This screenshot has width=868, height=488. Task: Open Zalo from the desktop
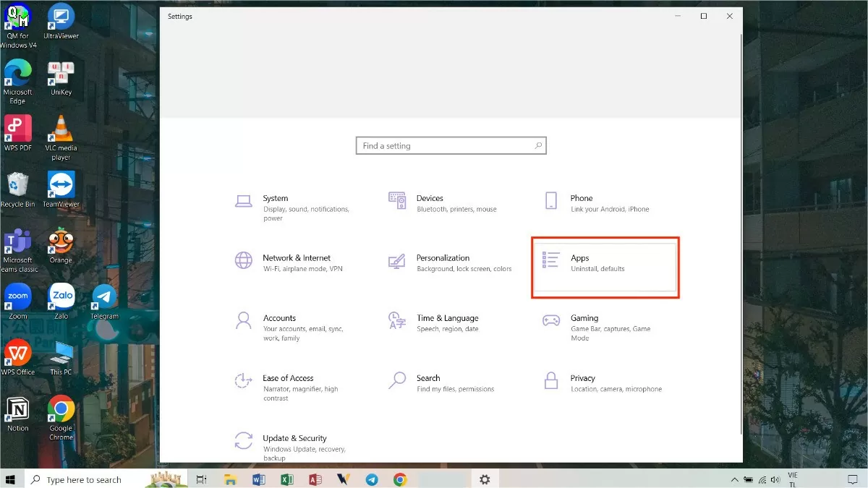60,296
